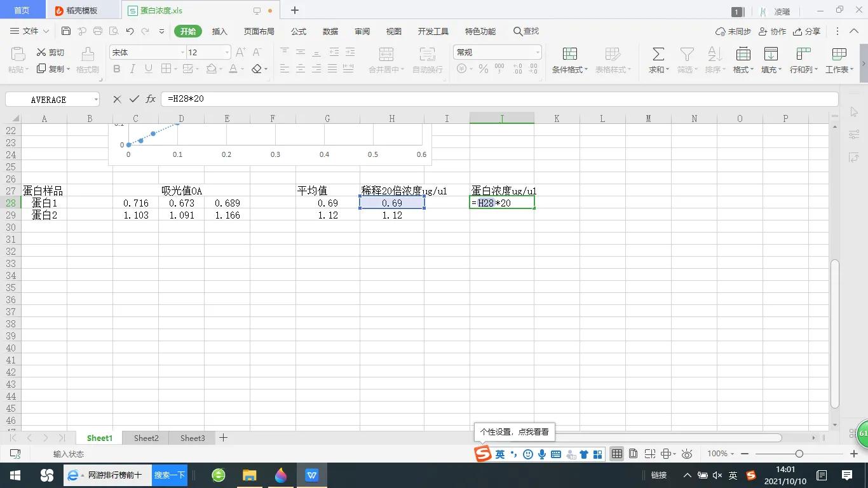Click the percent style icon
The width and height of the screenshot is (868, 488).
coord(484,69)
